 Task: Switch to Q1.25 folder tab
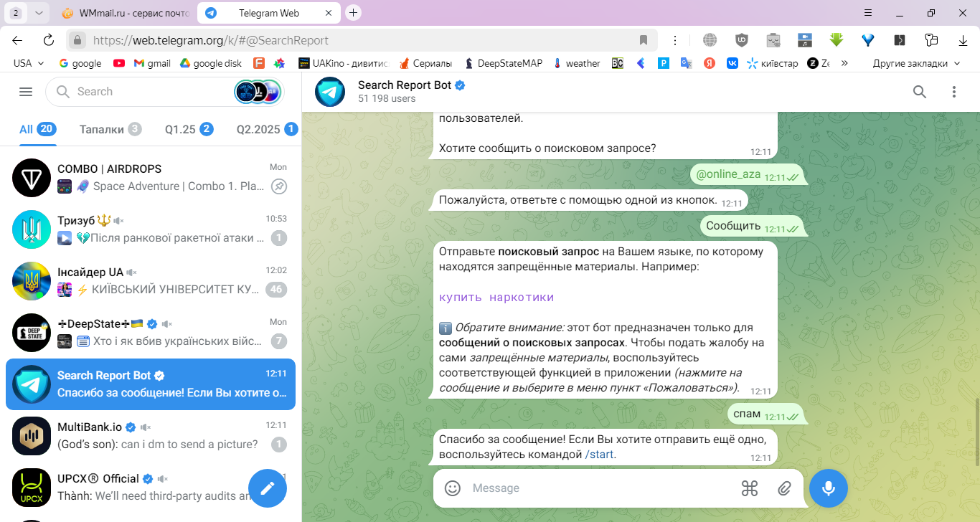pyautogui.click(x=189, y=129)
